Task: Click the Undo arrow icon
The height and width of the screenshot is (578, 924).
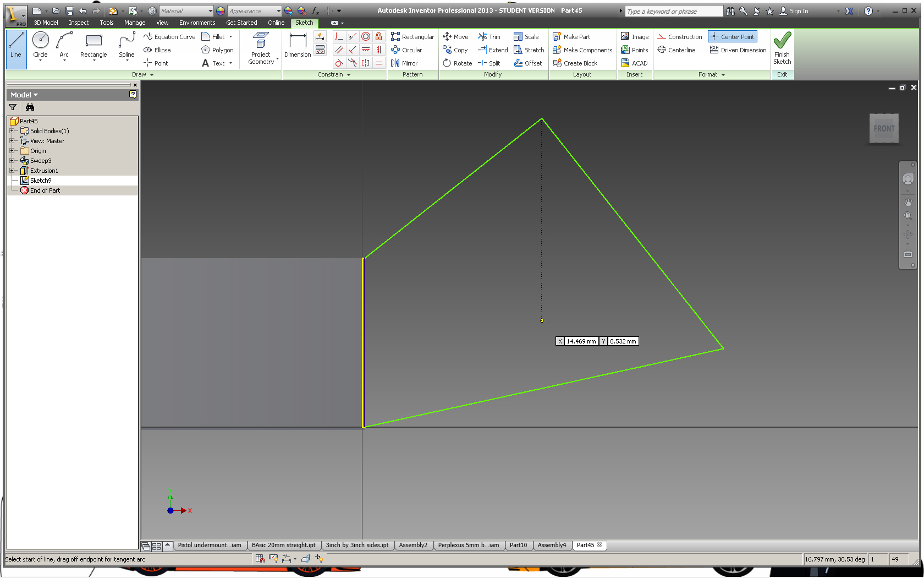Action: tap(83, 11)
